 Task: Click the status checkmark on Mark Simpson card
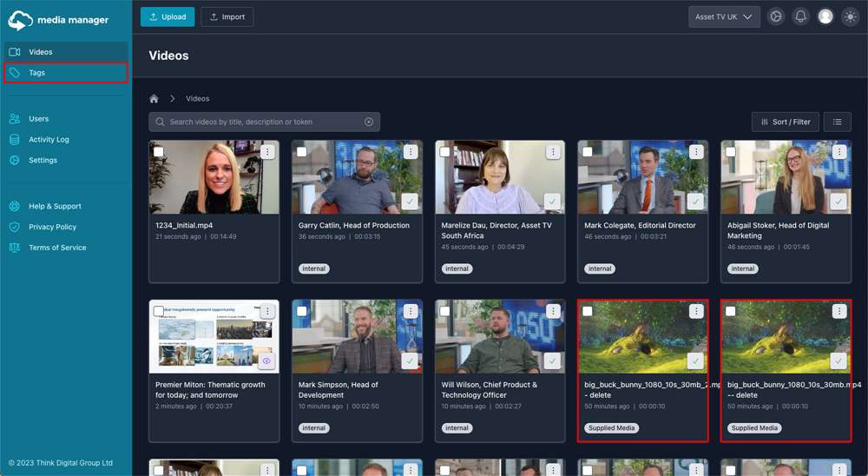pos(410,360)
